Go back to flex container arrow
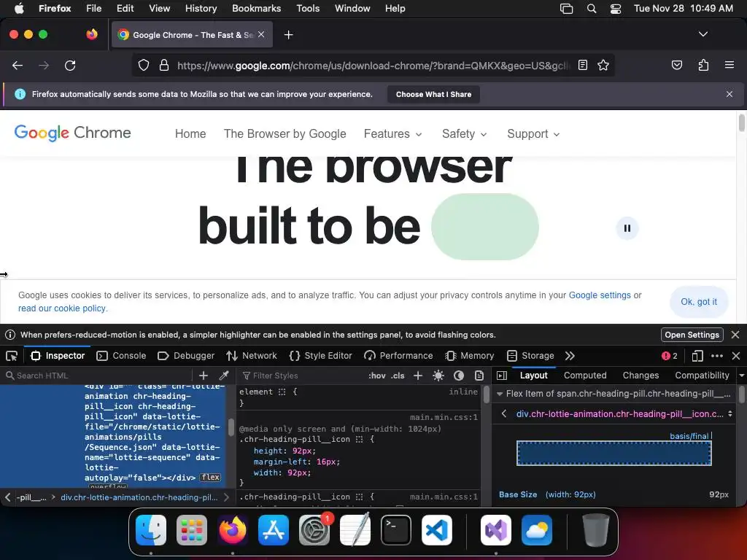The height and width of the screenshot is (560, 747). click(504, 414)
